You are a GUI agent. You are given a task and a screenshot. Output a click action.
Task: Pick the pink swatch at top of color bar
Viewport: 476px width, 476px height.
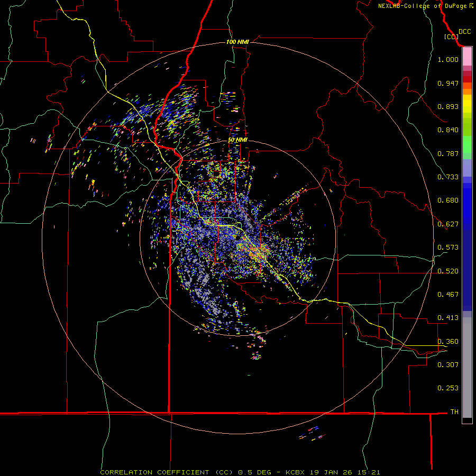[x=467, y=57]
